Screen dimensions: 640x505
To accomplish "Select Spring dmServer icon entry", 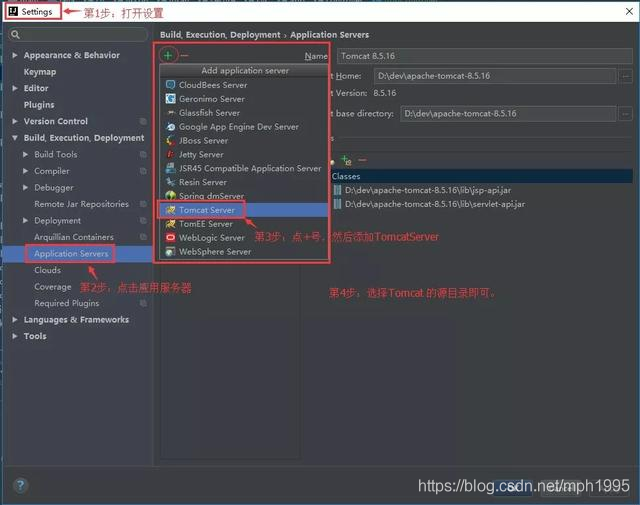I will (170, 196).
